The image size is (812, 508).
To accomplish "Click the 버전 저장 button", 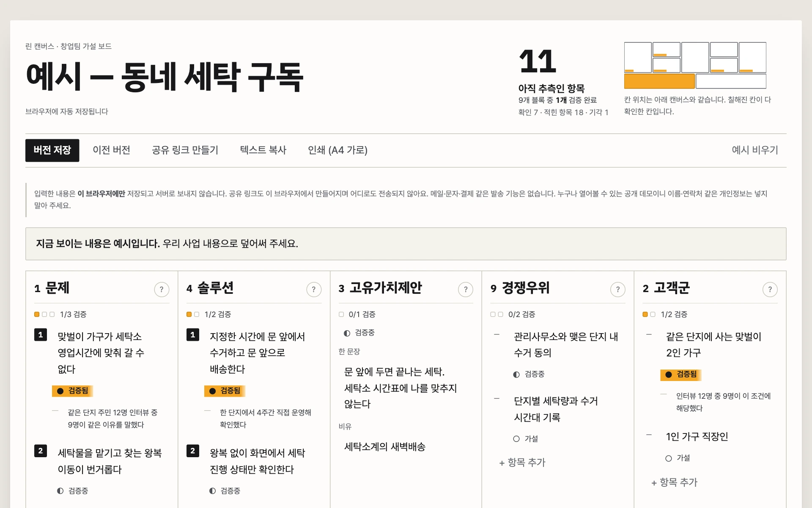I will (52, 150).
